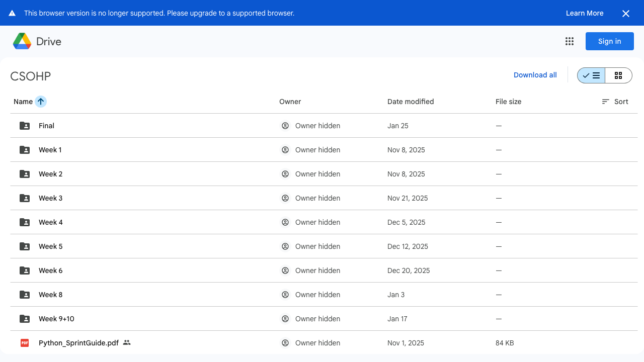Dismiss the unsupported browser banner

tap(626, 14)
